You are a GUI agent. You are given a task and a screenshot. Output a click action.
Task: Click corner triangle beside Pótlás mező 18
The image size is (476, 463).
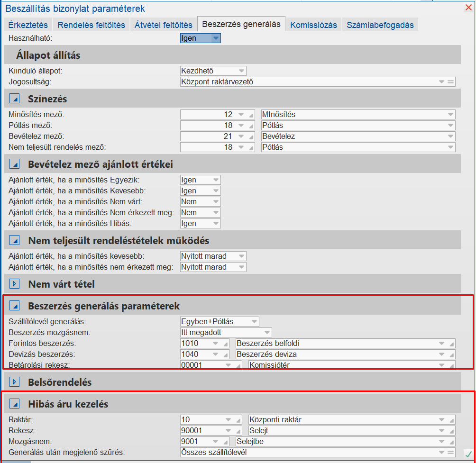[x=251, y=126]
